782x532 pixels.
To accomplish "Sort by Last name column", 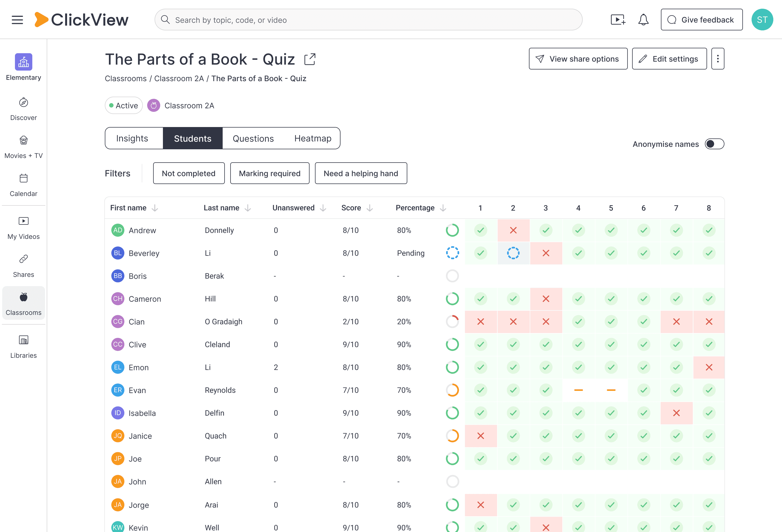I will click(227, 208).
